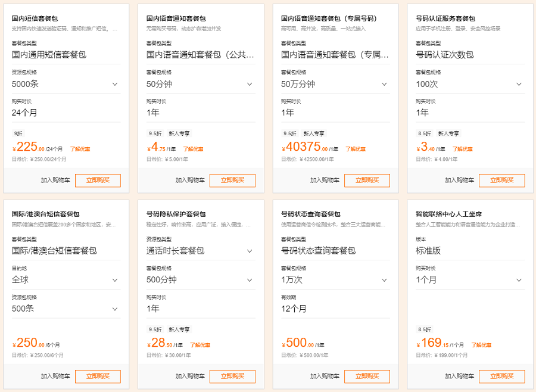Open the 500分钟 spec dropdown
Screen dimensions: 536x392
coord(201,280)
